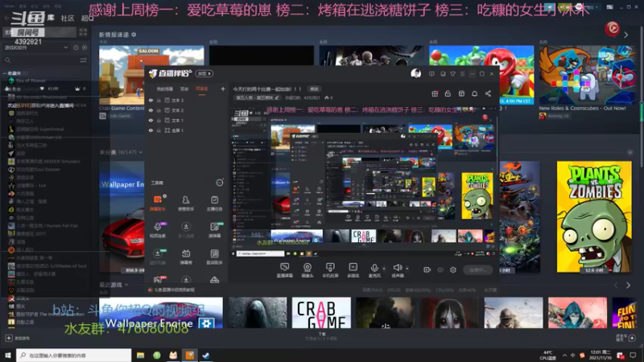Hide the 文本 1 layer with its eye icon
644x362 pixels.
(151, 120)
